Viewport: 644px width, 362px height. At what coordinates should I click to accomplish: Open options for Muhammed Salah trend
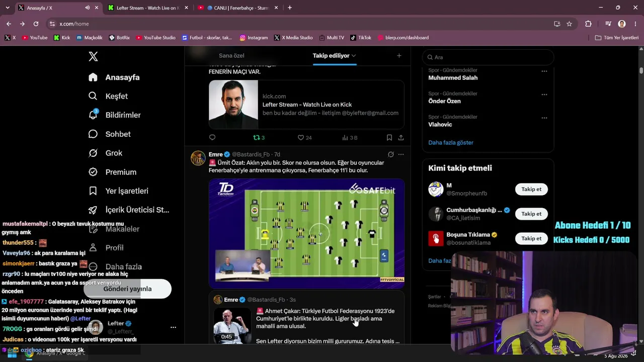click(x=544, y=71)
